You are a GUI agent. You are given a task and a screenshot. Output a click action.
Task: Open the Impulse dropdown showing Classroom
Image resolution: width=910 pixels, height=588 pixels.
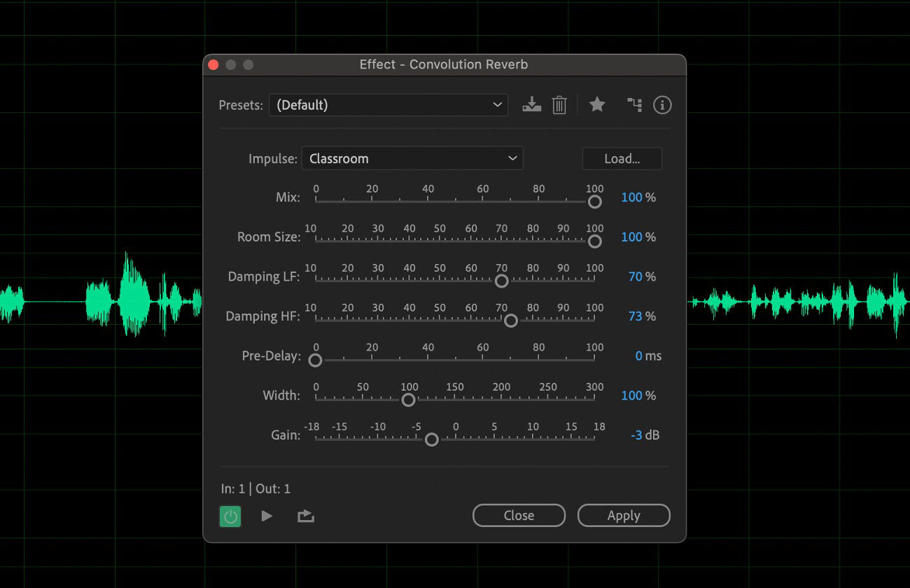412,158
